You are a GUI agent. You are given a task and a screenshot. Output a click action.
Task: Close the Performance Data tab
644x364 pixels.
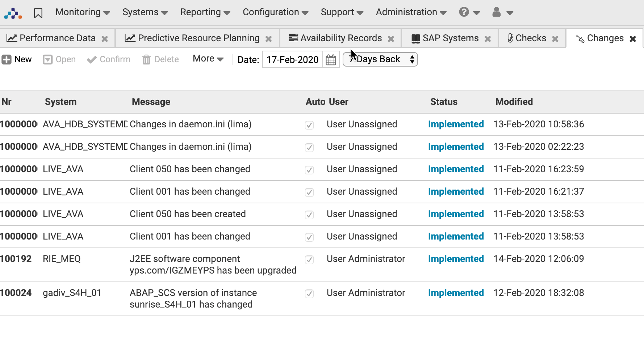(105, 39)
